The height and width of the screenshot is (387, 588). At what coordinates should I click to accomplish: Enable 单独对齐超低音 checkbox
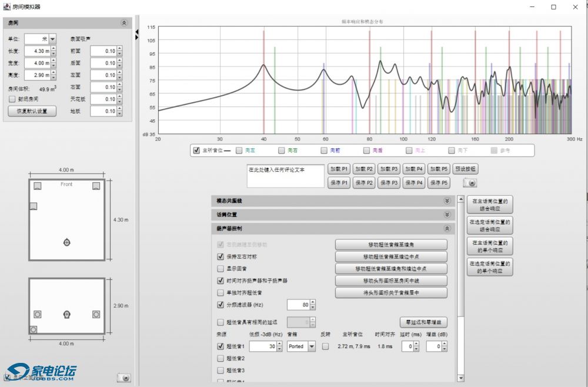point(220,292)
